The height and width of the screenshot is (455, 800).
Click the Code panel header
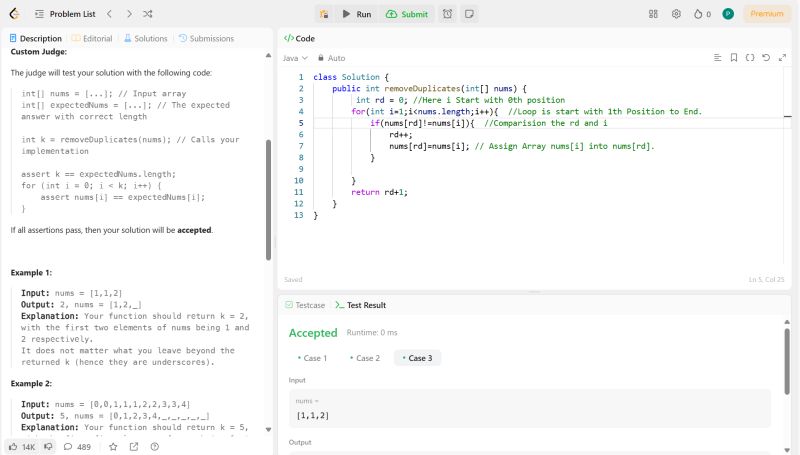[x=299, y=38]
